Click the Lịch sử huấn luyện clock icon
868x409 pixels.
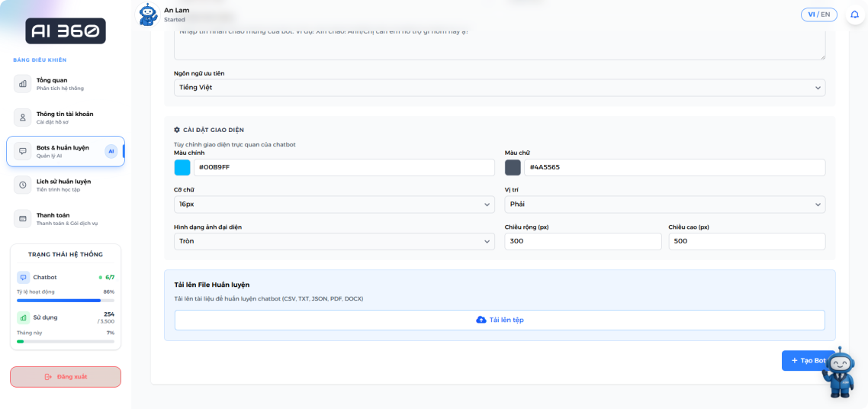pos(23,185)
